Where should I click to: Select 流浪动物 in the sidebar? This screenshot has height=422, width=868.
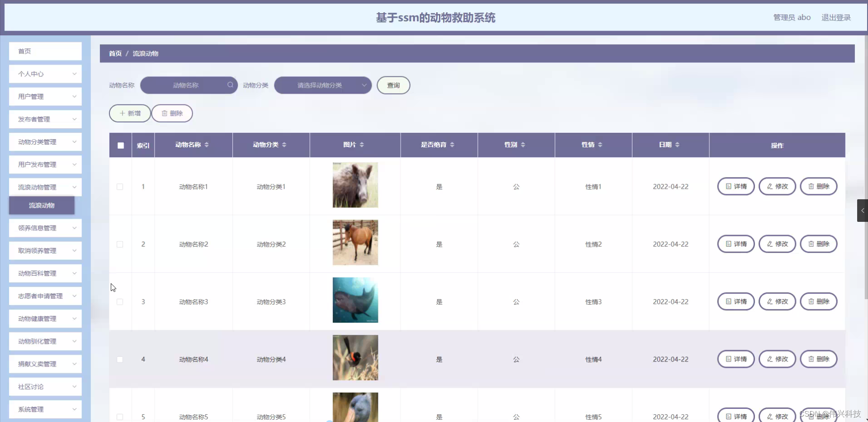(x=41, y=206)
